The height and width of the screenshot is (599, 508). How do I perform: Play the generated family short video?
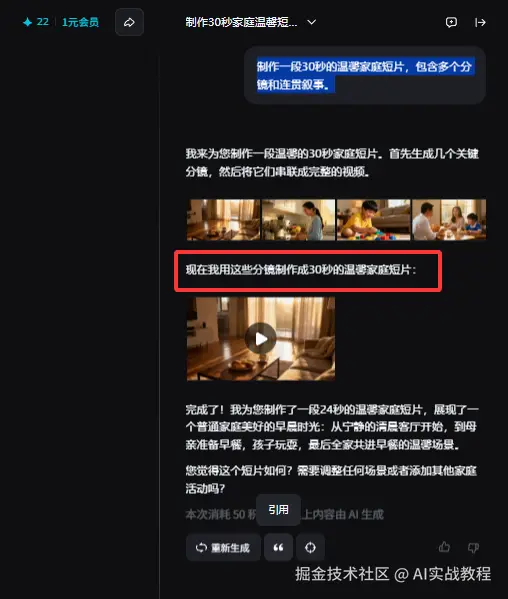click(x=260, y=338)
